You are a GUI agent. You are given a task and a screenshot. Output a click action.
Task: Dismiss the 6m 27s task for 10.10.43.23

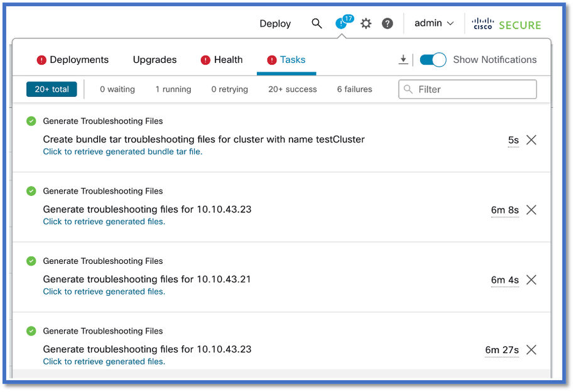click(531, 350)
